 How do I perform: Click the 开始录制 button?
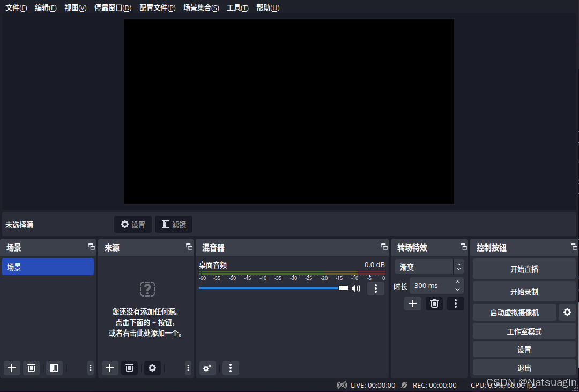[524, 291]
